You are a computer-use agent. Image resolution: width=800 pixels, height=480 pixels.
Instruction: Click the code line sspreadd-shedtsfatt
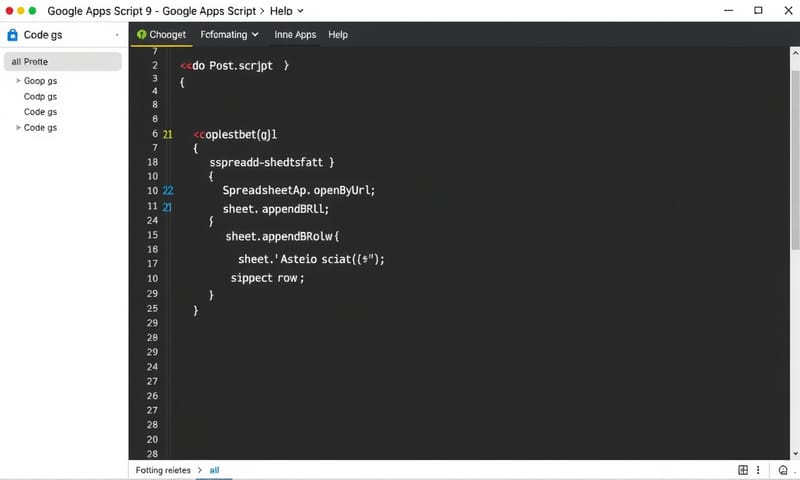coord(271,162)
